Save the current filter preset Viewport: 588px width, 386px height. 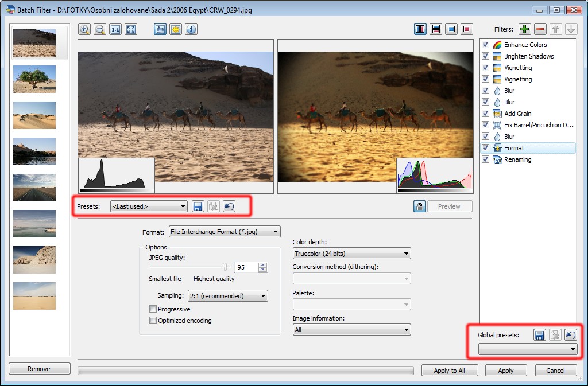[198, 206]
